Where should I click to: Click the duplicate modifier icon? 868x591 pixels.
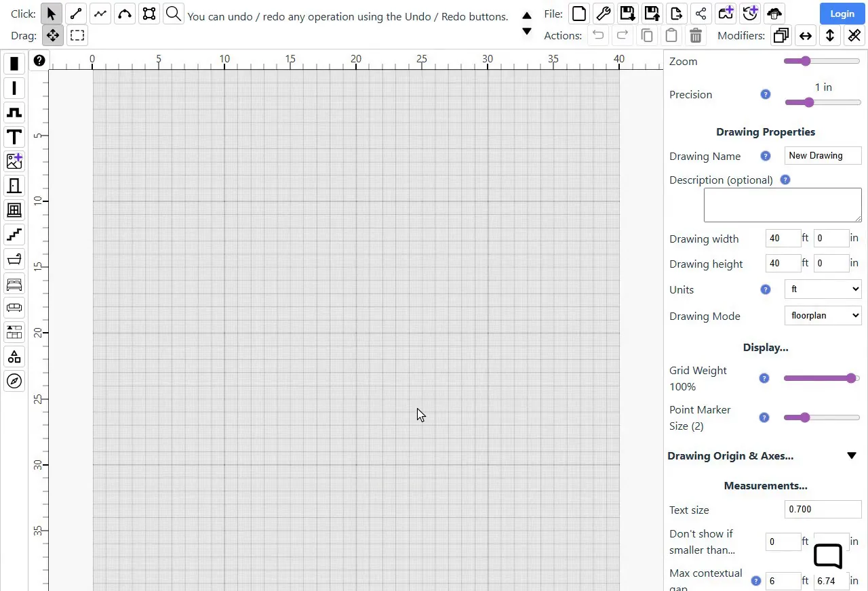tap(781, 35)
